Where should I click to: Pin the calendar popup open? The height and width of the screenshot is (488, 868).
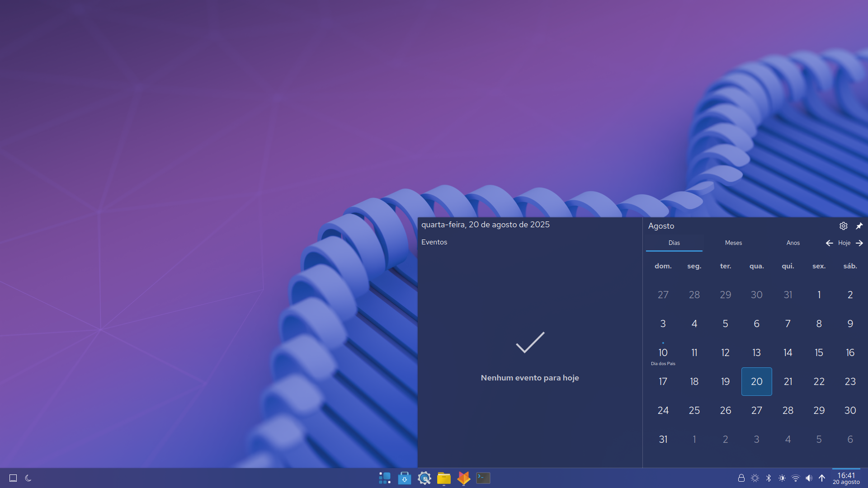[x=859, y=226]
